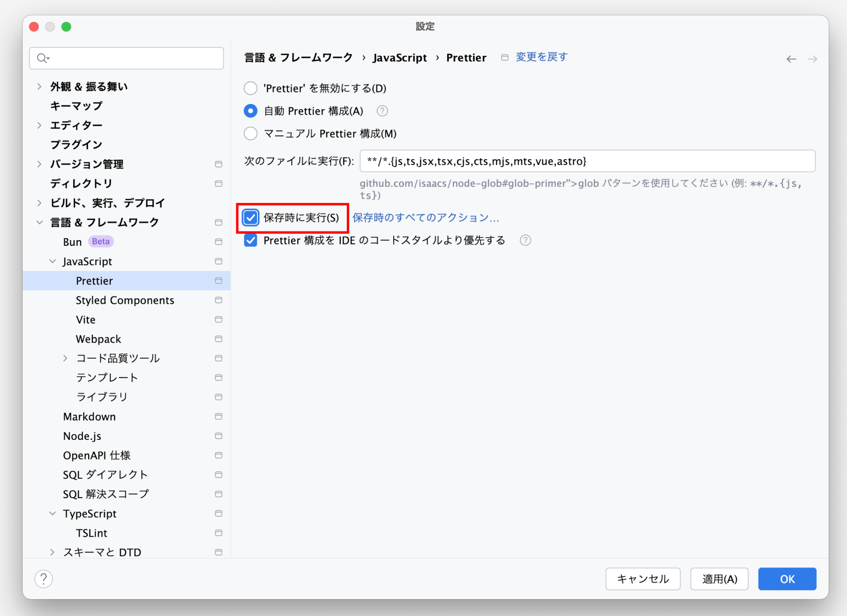Click the file glob pattern input field
847x616 pixels.
point(587,161)
